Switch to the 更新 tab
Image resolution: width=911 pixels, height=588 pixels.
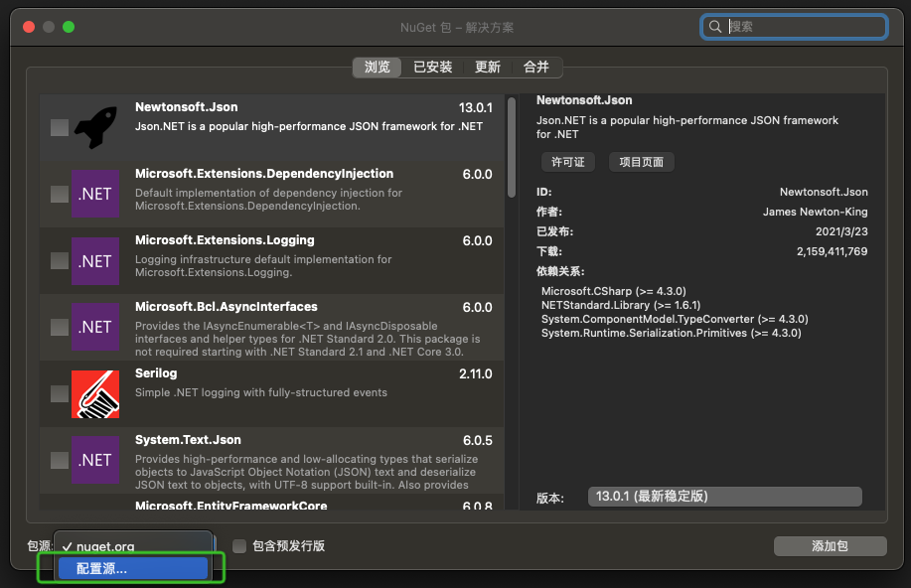(x=488, y=68)
